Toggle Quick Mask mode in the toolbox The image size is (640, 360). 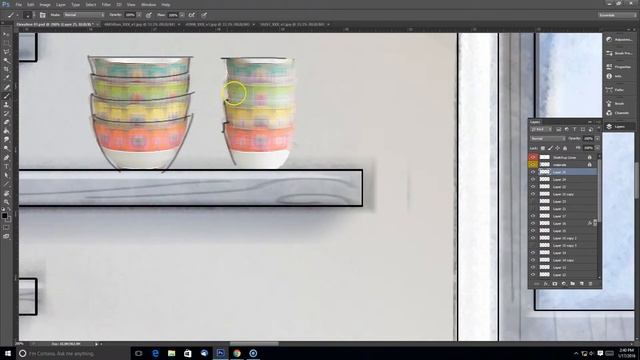[x=7, y=228]
